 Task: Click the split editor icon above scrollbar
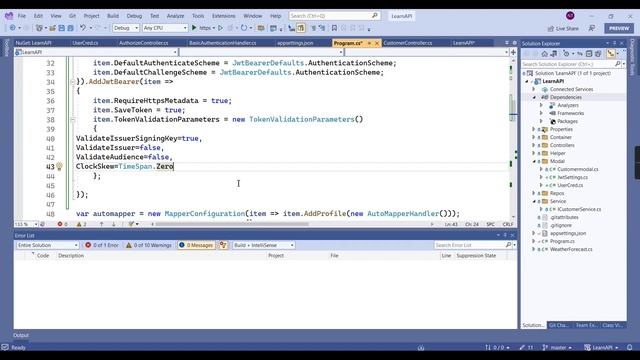513,52
